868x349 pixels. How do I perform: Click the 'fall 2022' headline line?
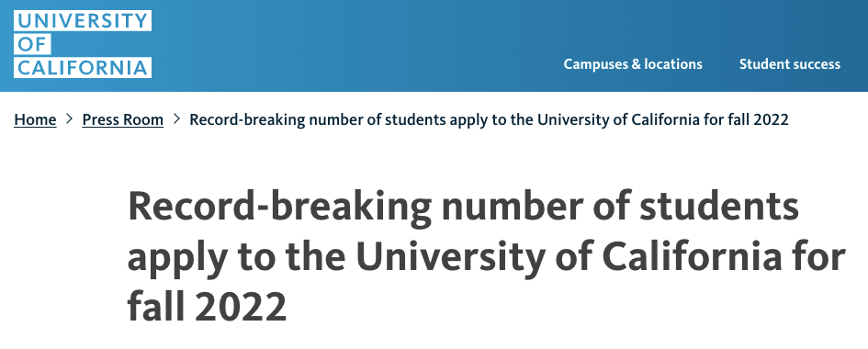pos(207,307)
